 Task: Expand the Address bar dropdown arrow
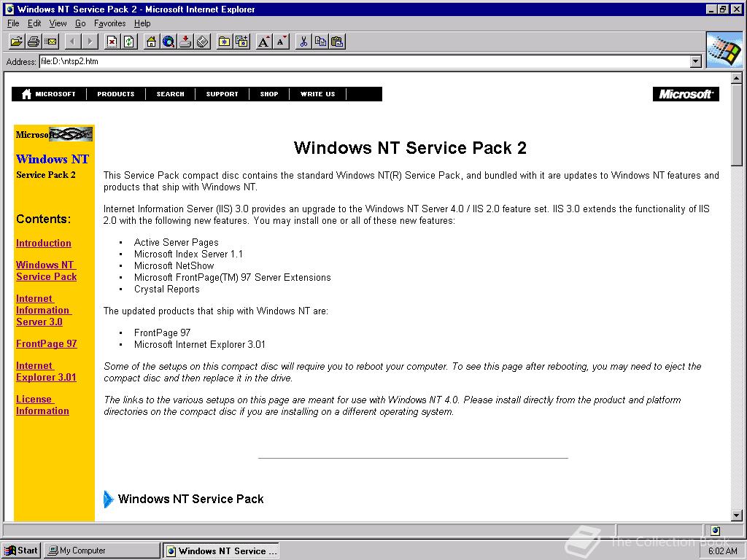click(696, 61)
